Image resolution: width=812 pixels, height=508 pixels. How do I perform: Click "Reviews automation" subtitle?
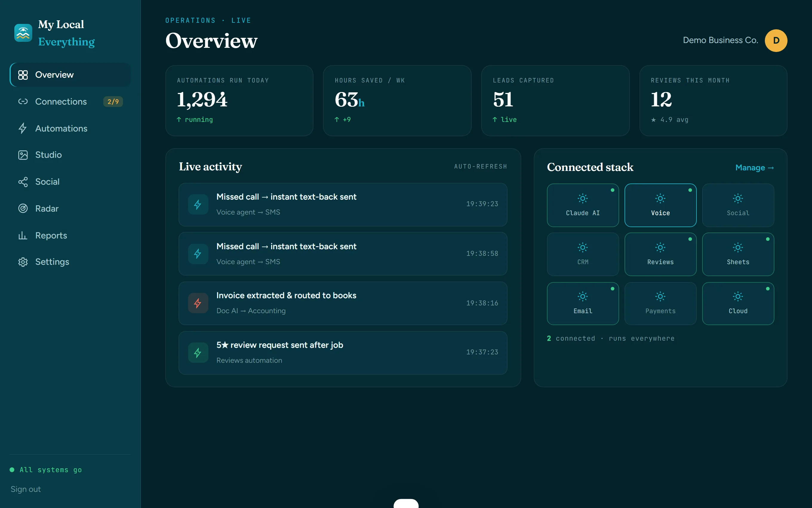point(249,360)
